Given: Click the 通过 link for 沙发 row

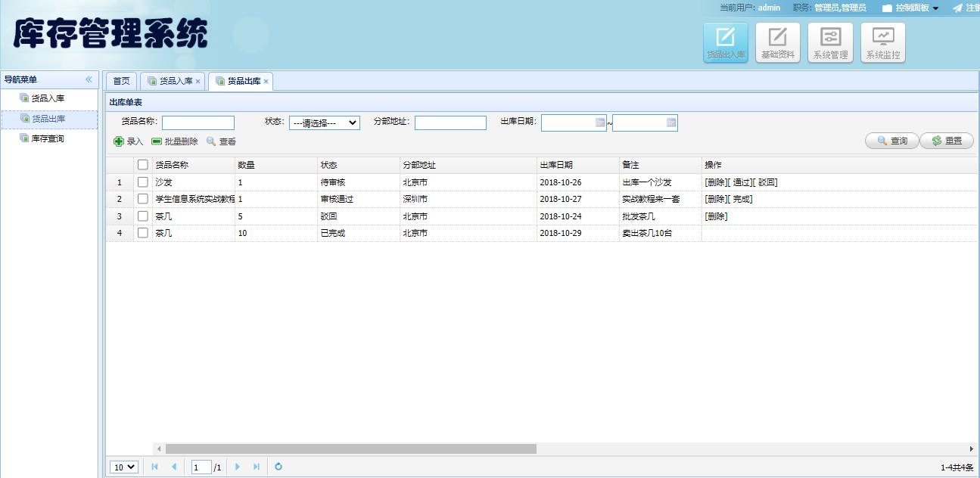Looking at the screenshot, I should 742,182.
